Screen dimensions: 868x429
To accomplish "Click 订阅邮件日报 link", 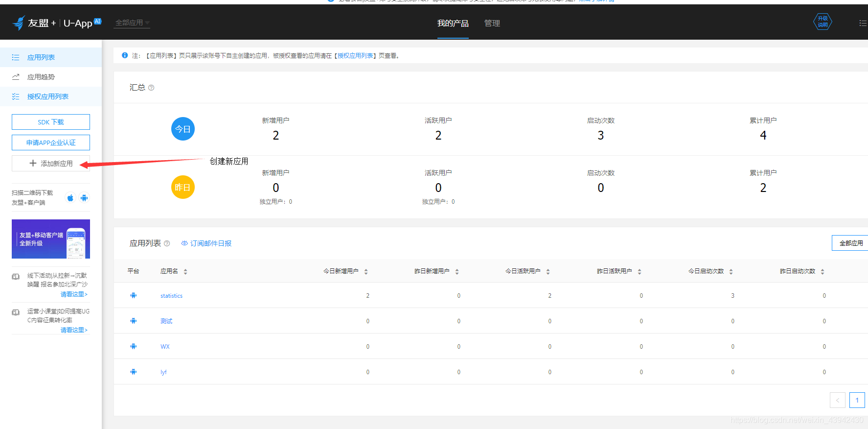I will pyautogui.click(x=206, y=243).
